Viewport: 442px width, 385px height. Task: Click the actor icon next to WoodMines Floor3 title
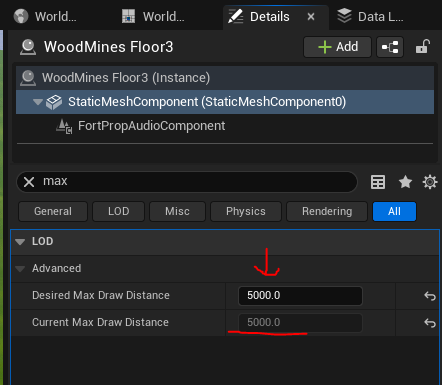28,47
